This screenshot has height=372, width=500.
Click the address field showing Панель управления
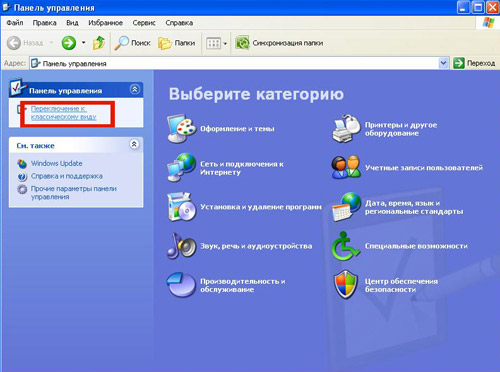point(234,63)
